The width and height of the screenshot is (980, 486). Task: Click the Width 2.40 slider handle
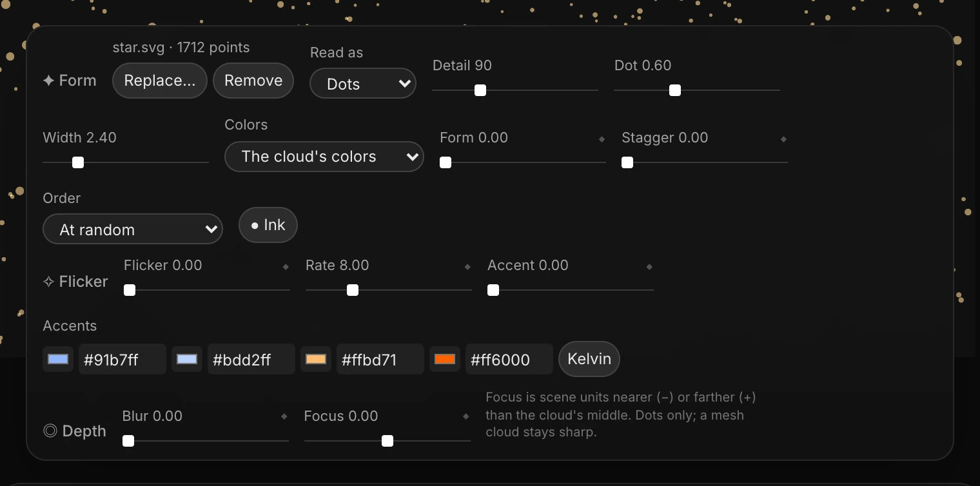pyautogui.click(x=78, y=162)
